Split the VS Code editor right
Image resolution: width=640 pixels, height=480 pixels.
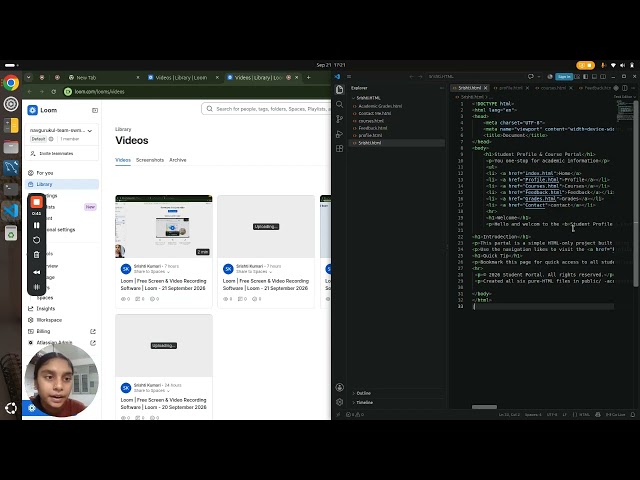point(625,88)
